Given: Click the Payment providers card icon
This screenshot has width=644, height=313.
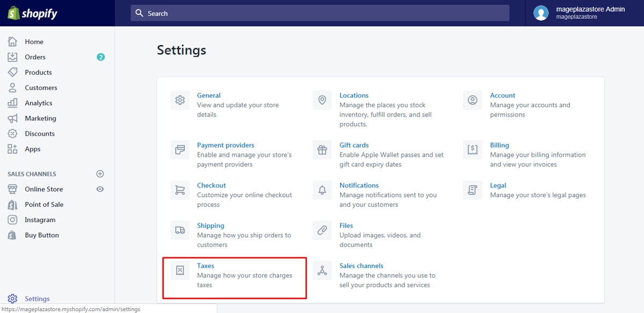Looking at the screenshot, I should (180, 149).
